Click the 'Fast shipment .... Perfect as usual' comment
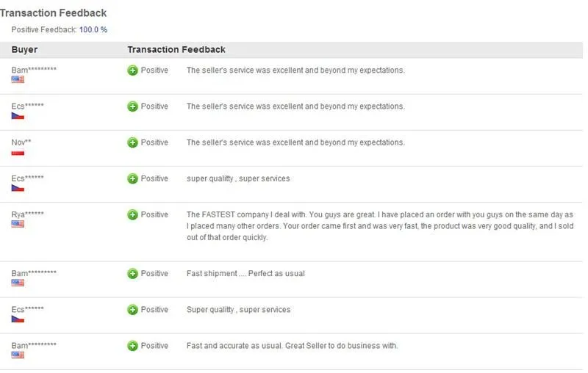The height and width of the screenshot is (373, 588). [245, 273]
